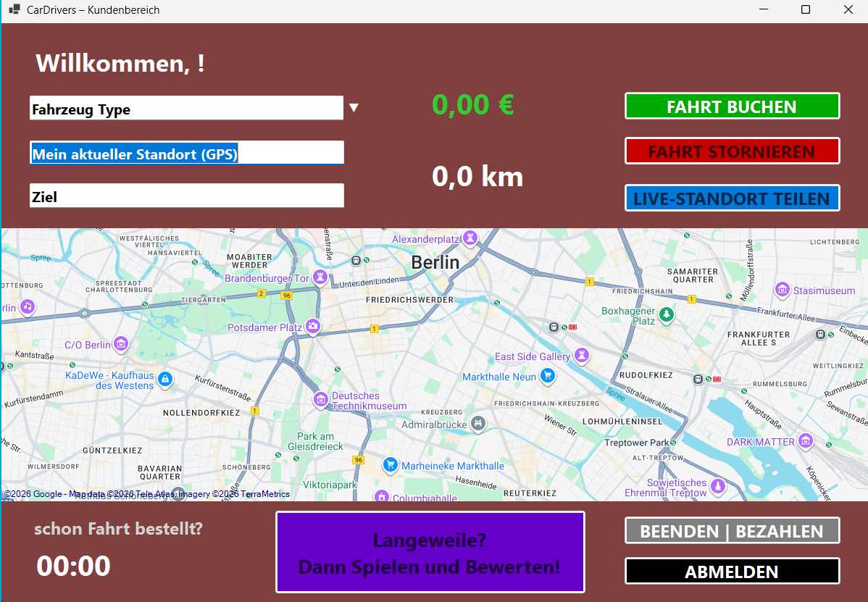Select the Deutsches Technikmuseum pin
This screenshot has height=602, width=868.
tap(320, 399)
